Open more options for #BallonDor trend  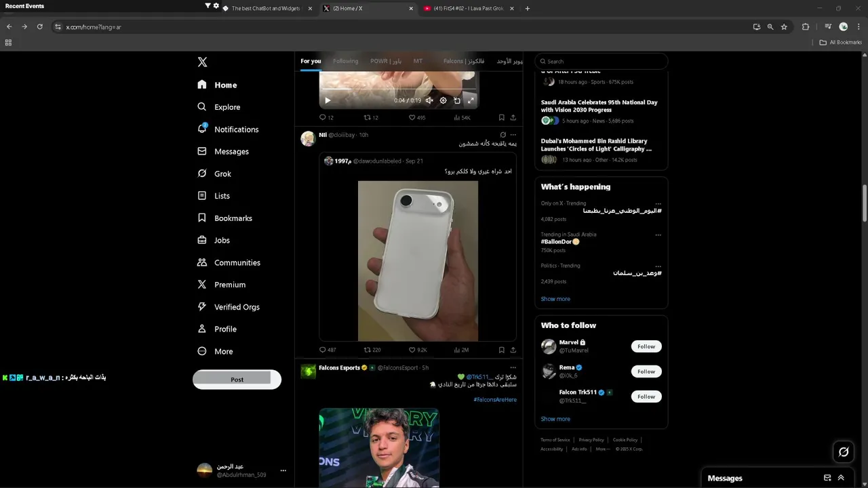658,235
